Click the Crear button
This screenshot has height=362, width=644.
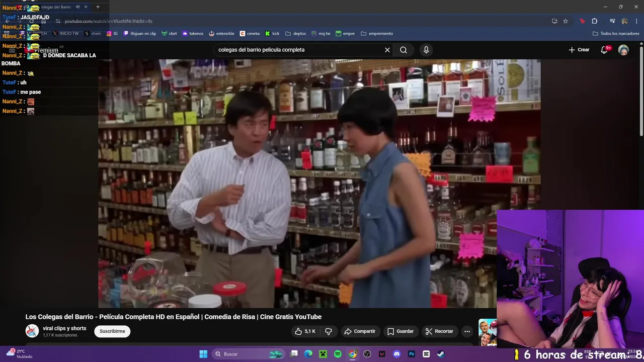pyautogui.click(x=579, y=50)
